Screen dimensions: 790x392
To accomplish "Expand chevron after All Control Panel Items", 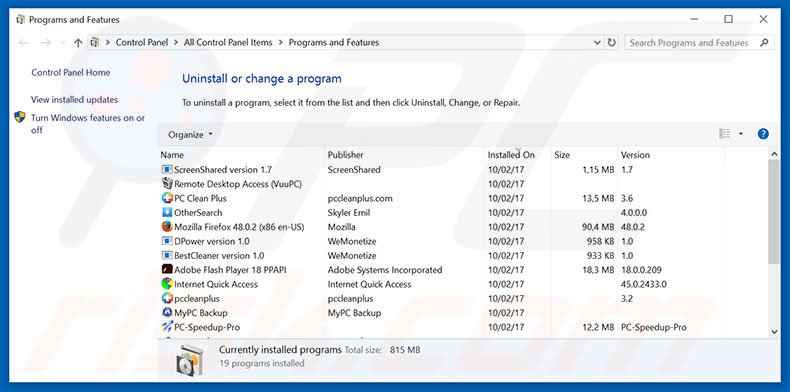I will (x=280, y=43).
